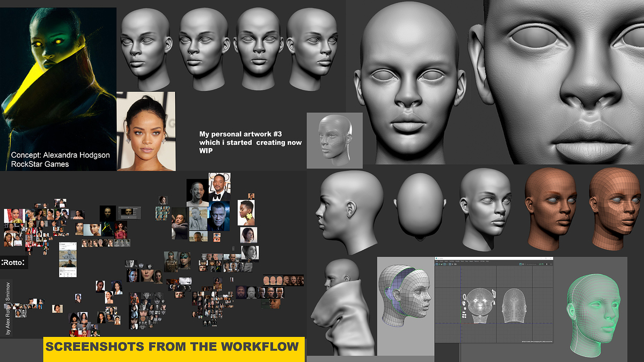Click the short-haired 3D girl portrait under yellow-earring photo
Screen dimensions: 644x362
tap(248, 235)
